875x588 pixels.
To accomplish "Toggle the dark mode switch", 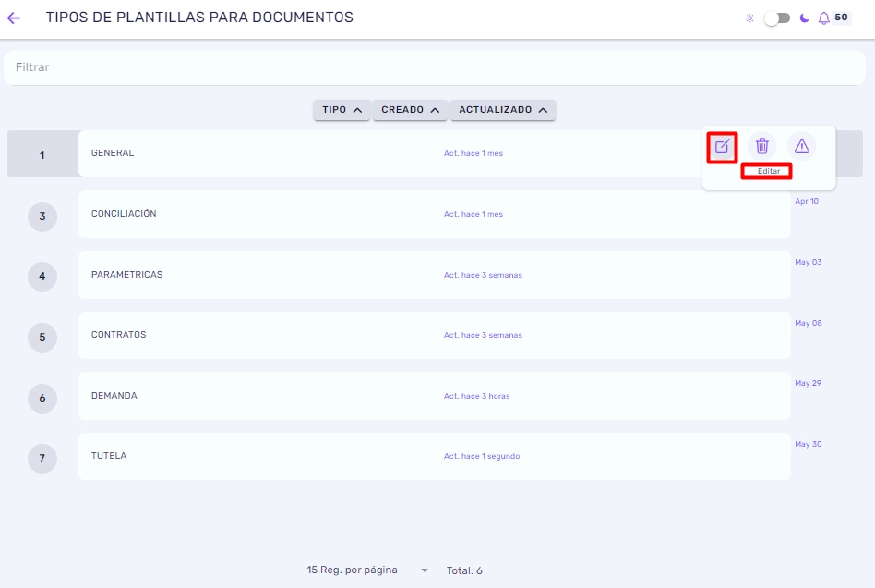I will [x=777, y=18].
